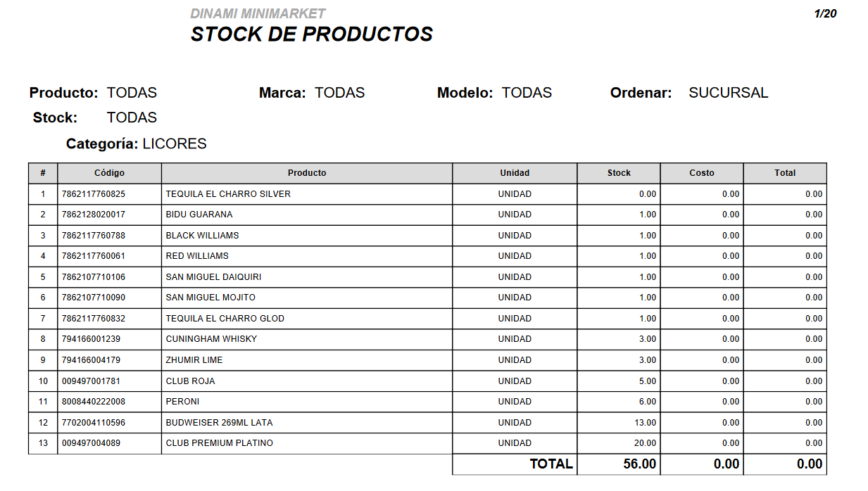Click the Stock column header

pos(619,173)
